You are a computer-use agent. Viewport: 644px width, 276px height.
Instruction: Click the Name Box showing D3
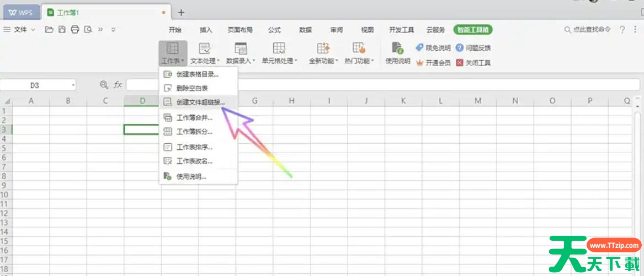pyautogui.click(x=35, y=85)
